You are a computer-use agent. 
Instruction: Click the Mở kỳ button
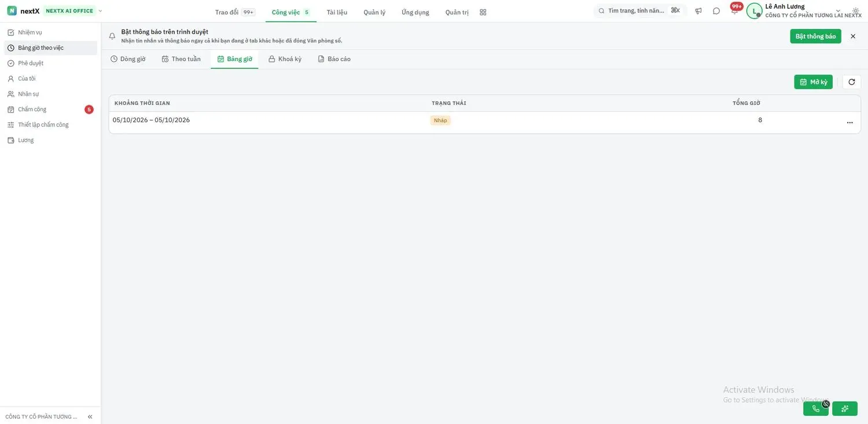tap(814, 82)
